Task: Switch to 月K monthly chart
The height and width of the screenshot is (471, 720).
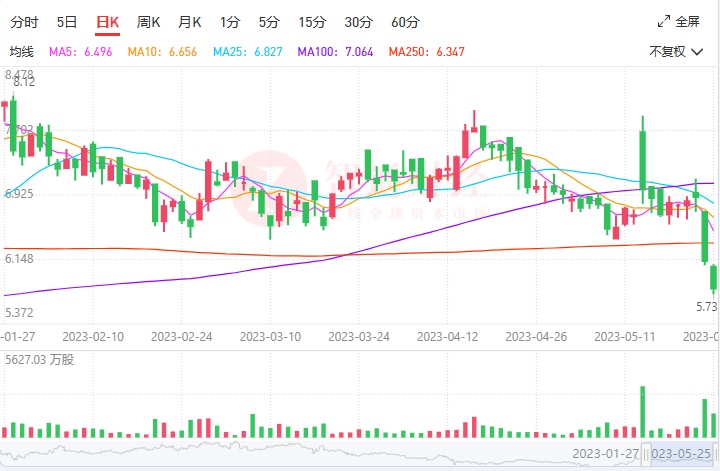Action: [x=190, y=22]
